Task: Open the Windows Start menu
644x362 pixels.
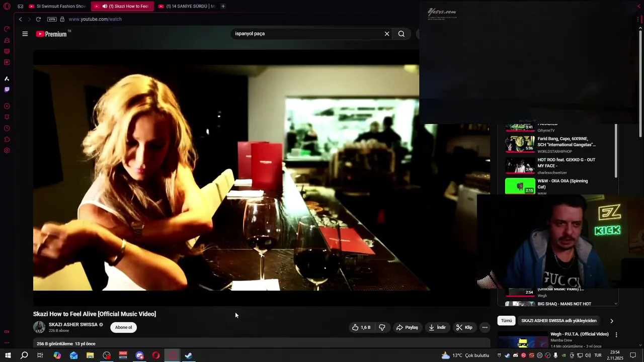Action: [x=8, y=355]
